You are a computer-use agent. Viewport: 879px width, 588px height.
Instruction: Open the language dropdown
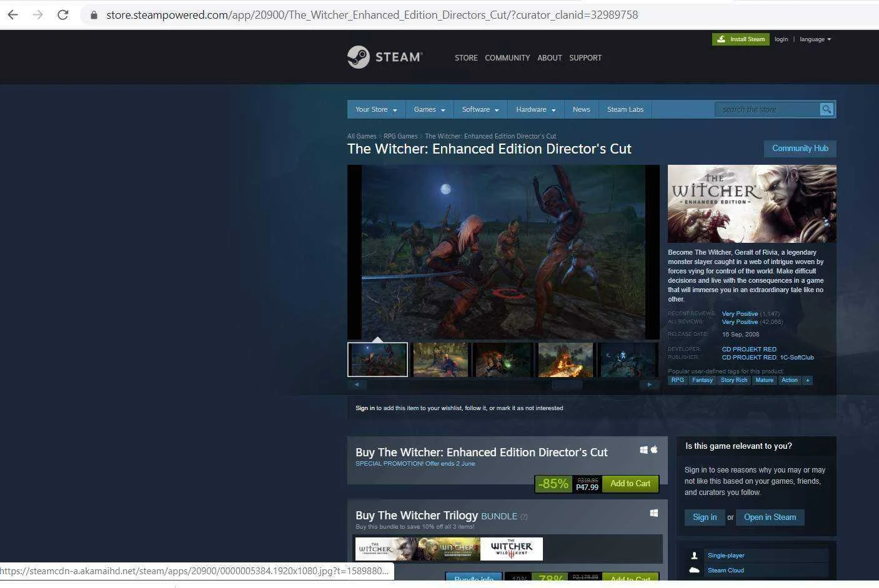point(815,39)
